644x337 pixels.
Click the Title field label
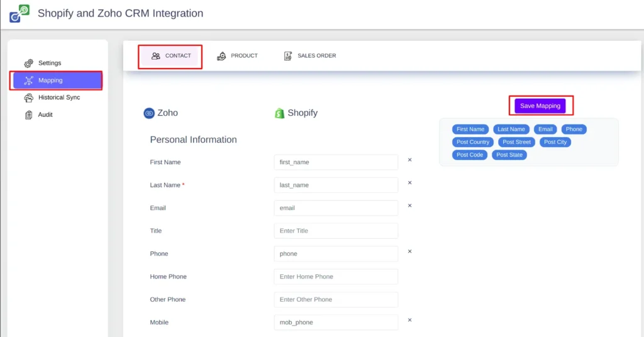(x=156, y=231)
